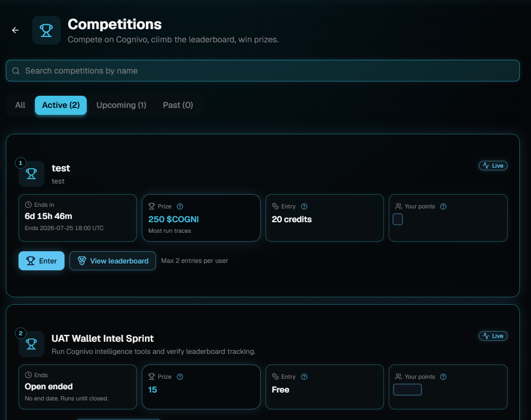This screenshot has width=531, height=420.
Task: Click Compete on Cognivo subtitle text
Action: click(x=173, y=40)
